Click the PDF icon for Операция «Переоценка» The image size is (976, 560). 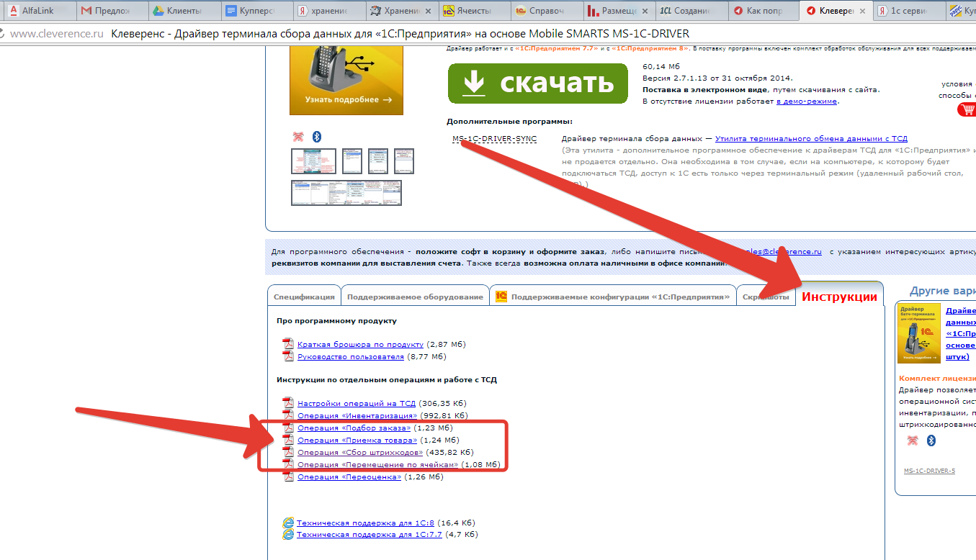[x=288, y=477]
